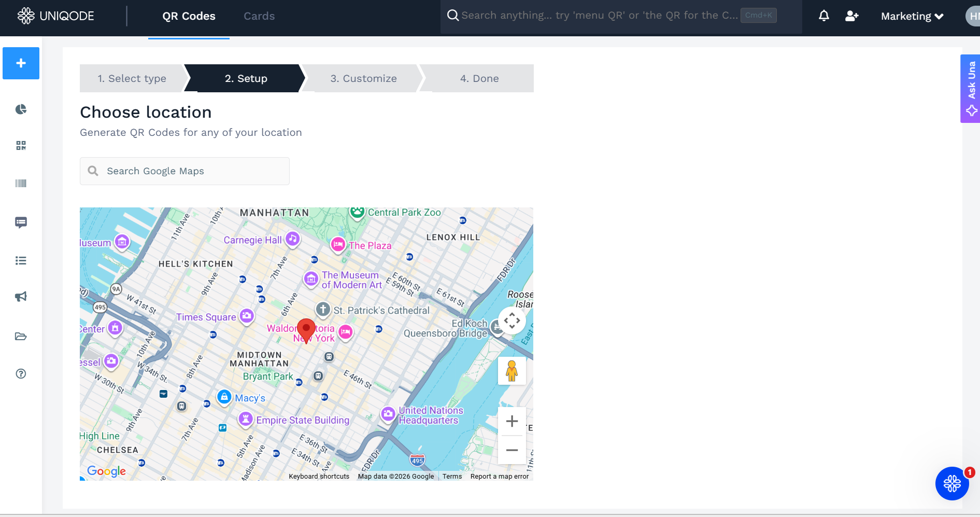
Task: Switch to the QR Codes tab
Action: click(x=189, y=16)
